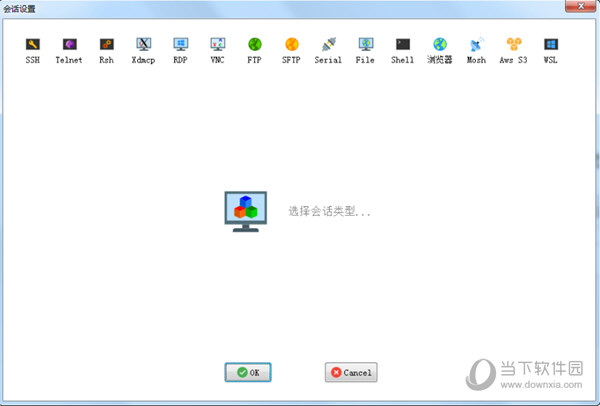Image resolution: width=600 pixels, height=406 pixels.
Task: Choose the Telnet session icon
Action: click(x=69, y=51)
